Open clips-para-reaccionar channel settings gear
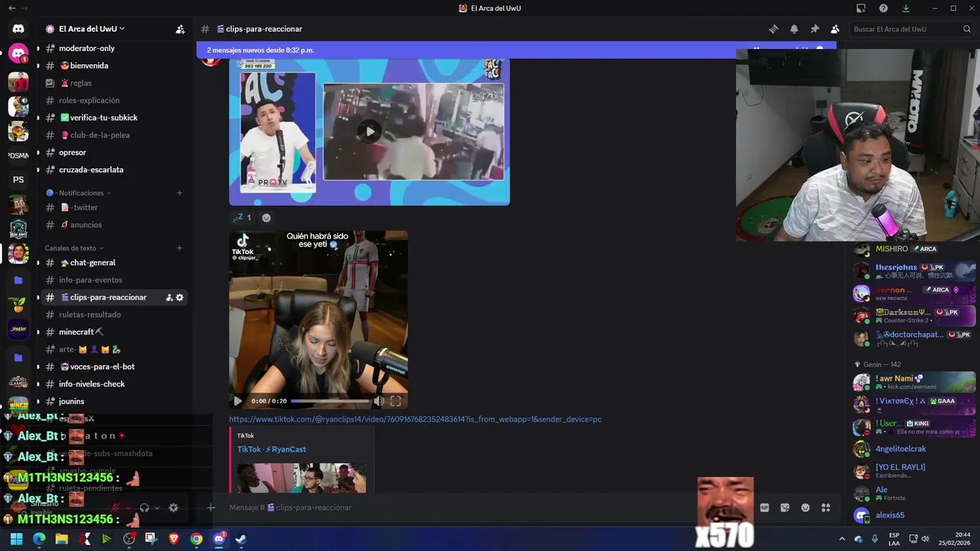Screen dimensions: 980x551 180,298
